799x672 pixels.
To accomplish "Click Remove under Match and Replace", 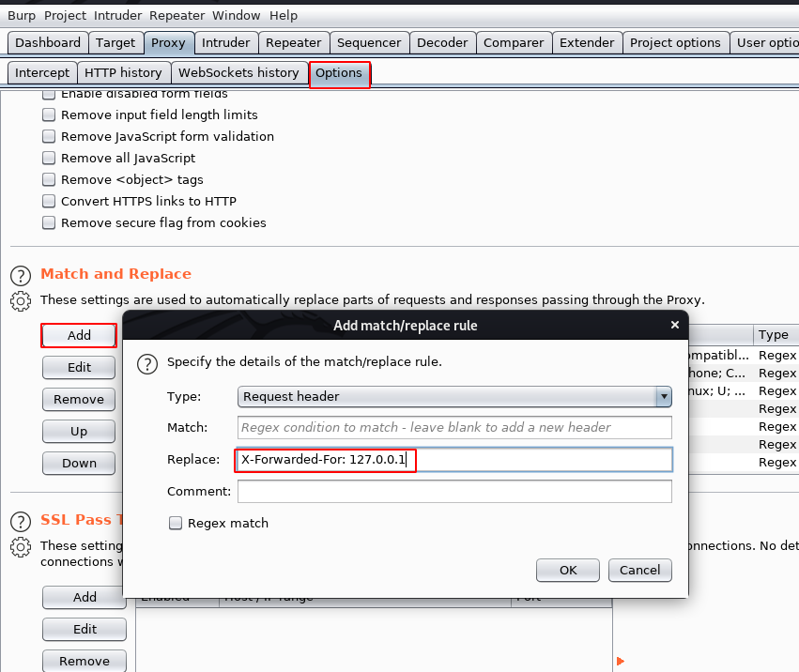I will [79, 400].
